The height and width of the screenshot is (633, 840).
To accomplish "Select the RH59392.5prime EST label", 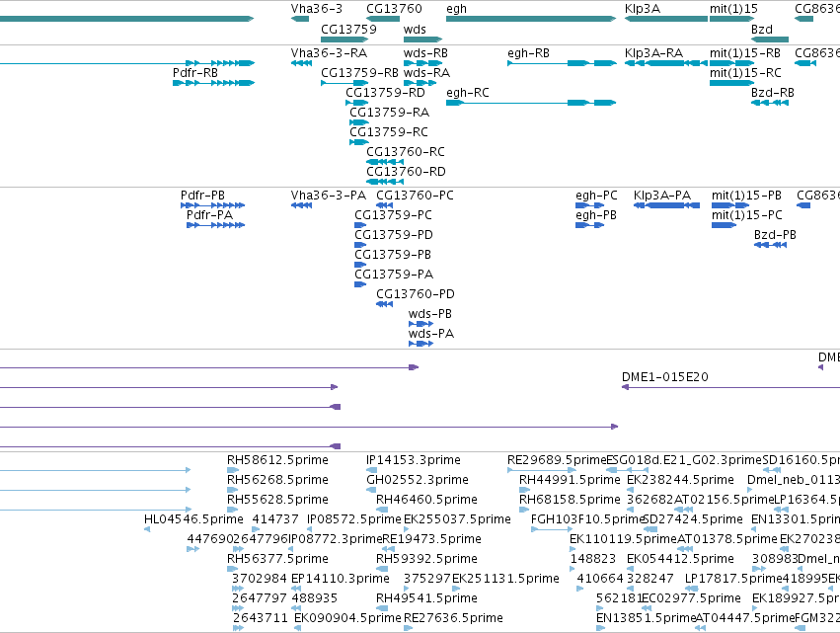I will 426,560.
